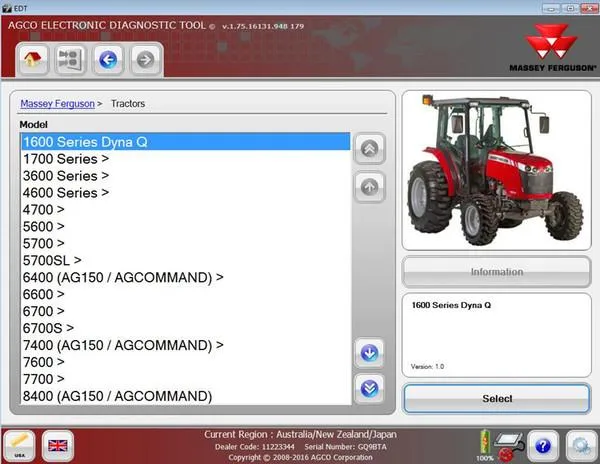This screenshot has width=600, height=464.
Task: Jump to top of model list
Action: [369, 148]
